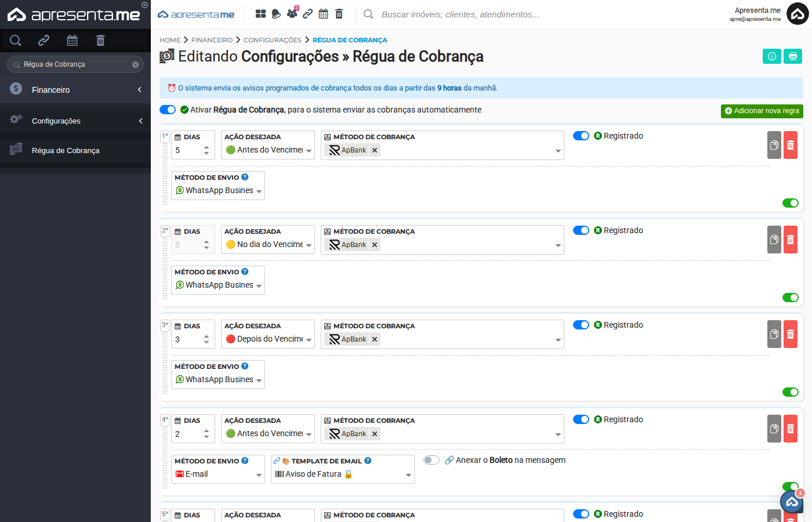Duplicate the first rule using copy icon

(774, 145)
